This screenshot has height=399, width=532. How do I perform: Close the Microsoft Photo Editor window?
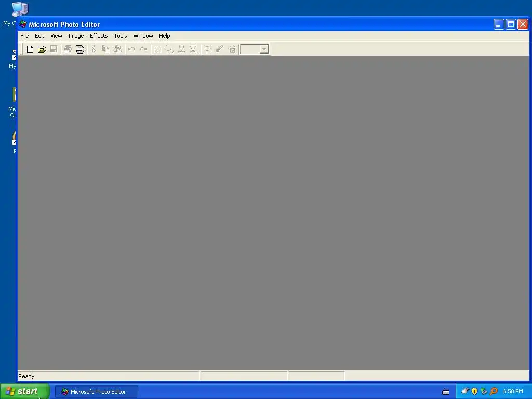[x=523, y=24]
